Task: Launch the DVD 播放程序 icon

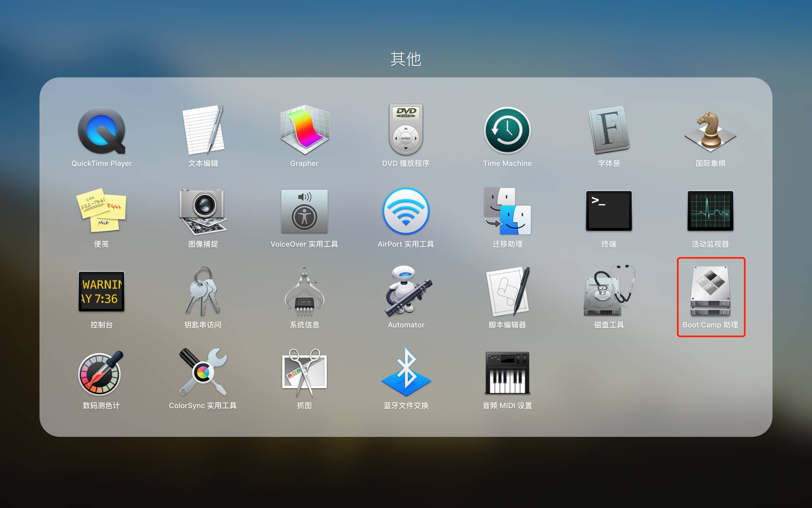Action: (406, 130)
